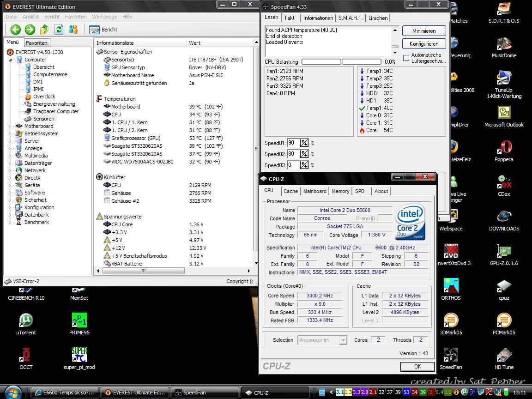Image resolution: width=532 pixels, height=399 pixels.
Task: Open the Werkzeuge menu in EVEREST
Action: [x=104, y=17]
